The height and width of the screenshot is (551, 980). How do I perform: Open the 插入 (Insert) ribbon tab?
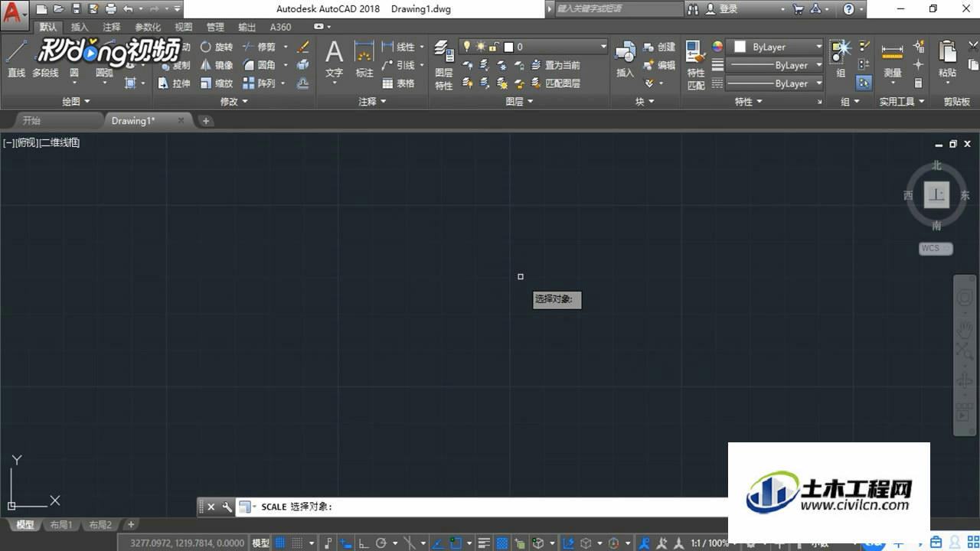tap(80, 27)
